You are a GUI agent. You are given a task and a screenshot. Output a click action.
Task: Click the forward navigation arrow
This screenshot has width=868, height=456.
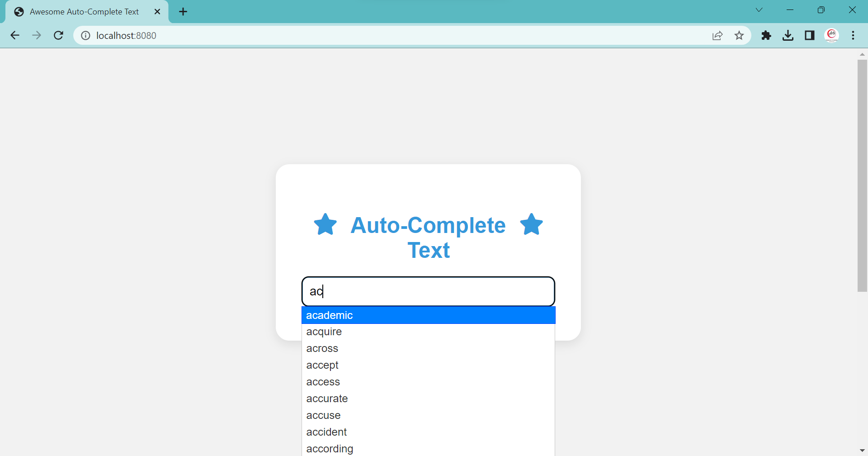point(37,35)
